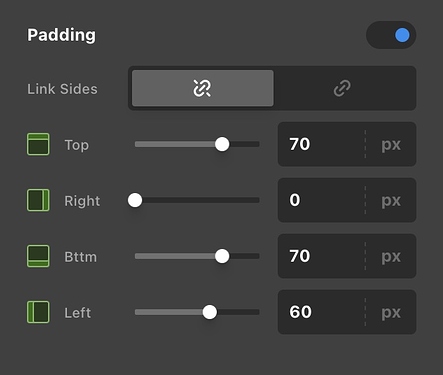This screenshot has height=375, width=443.
Task: Open the px unit for Right padding
Action: (x=391, y=200)
